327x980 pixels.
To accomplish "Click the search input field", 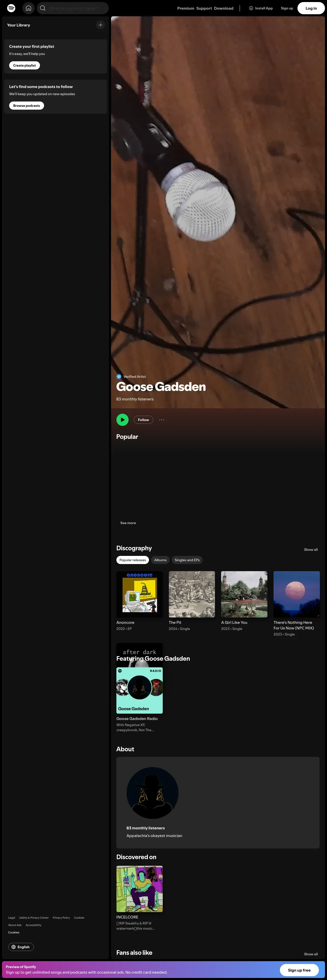I will click(73, 8).
